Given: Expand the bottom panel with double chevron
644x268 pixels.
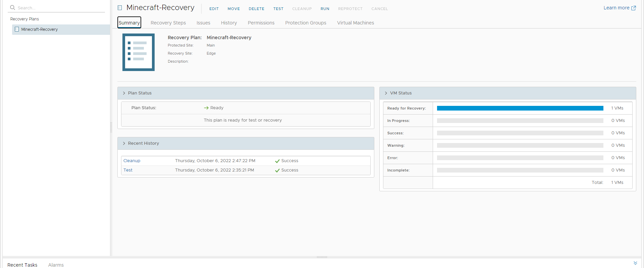Looking at the screenshot, I should point(635,263).
